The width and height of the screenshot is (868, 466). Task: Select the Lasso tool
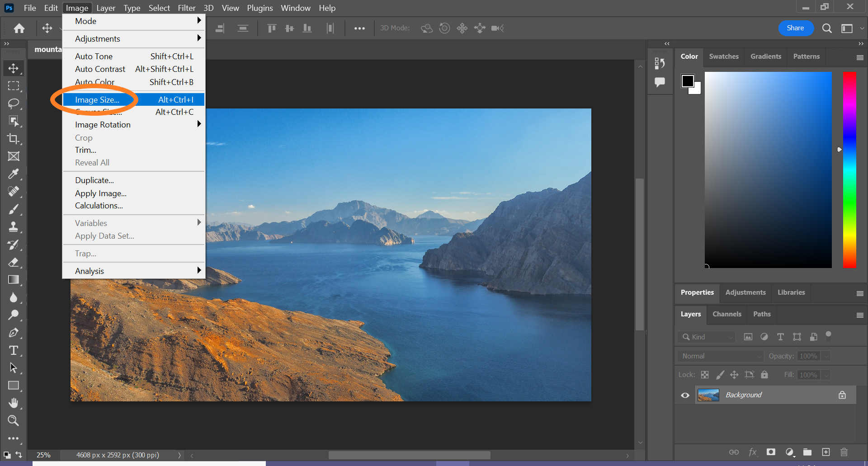(14, 104)
